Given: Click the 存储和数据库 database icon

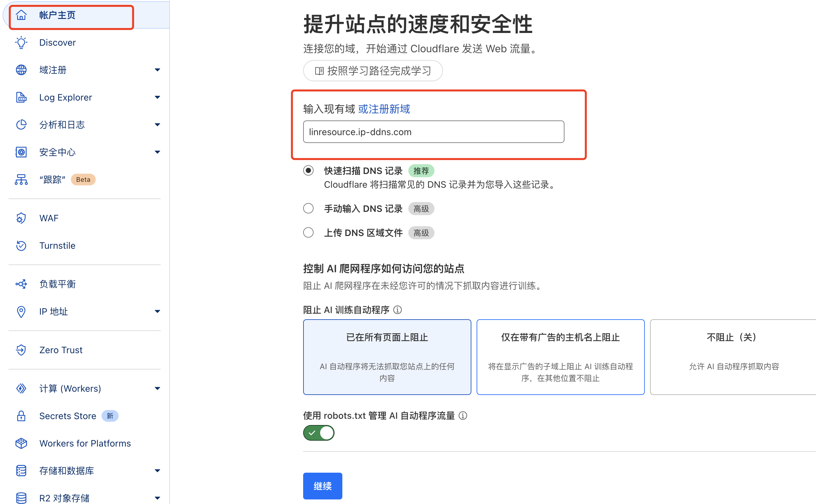Looking at the screenshot, I should [x=21, y=471].
